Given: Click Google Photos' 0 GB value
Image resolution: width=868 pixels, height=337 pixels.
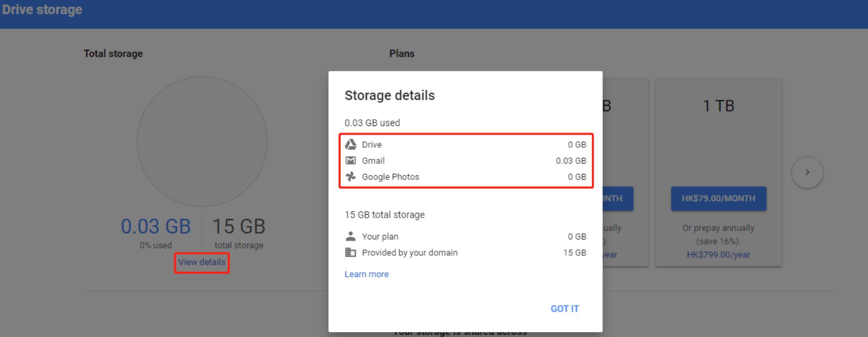Looking at the screenshot, I should click(x=577, y=177).
